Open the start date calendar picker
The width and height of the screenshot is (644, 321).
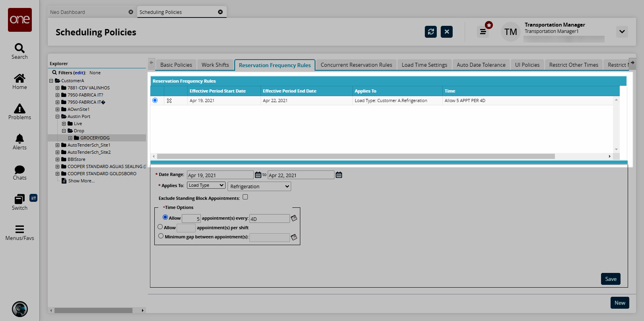(258, 175)
